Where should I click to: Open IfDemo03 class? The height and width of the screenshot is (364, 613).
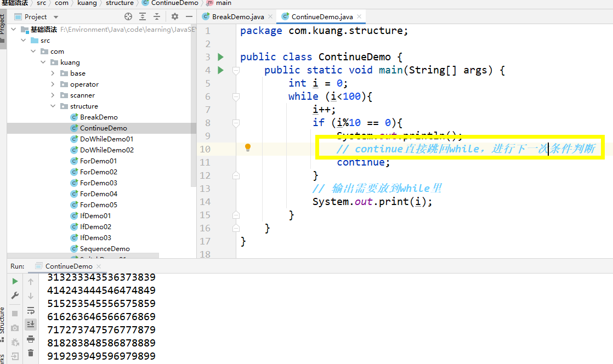tap(95, 237)
